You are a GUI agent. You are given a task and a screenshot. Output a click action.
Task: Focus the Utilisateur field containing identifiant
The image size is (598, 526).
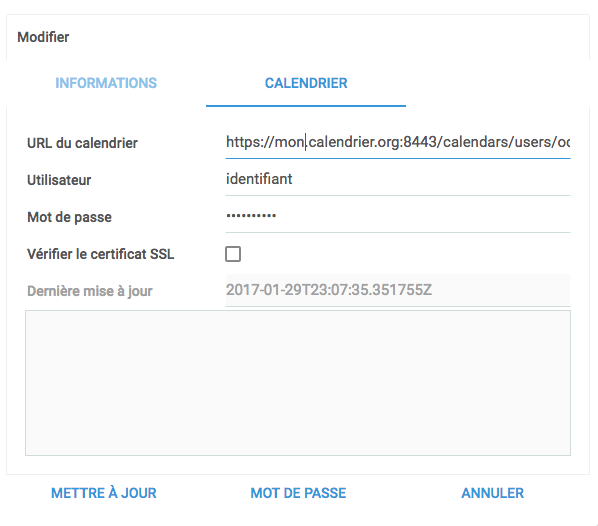[398, 179]
